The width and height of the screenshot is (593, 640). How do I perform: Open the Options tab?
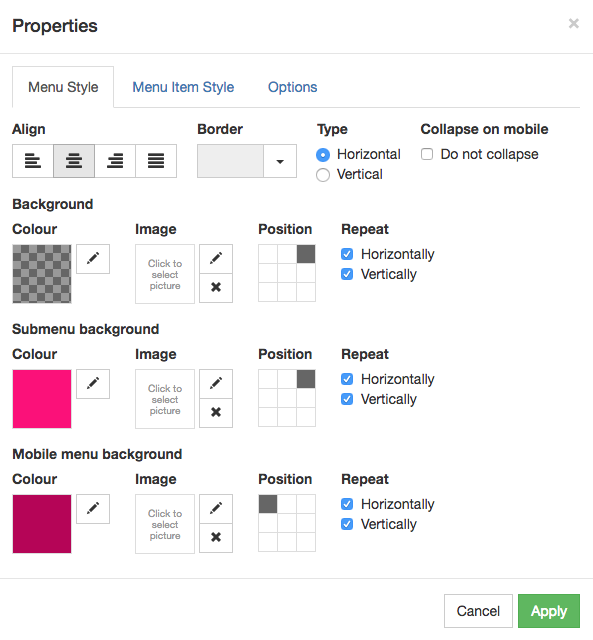pos(292,87)
